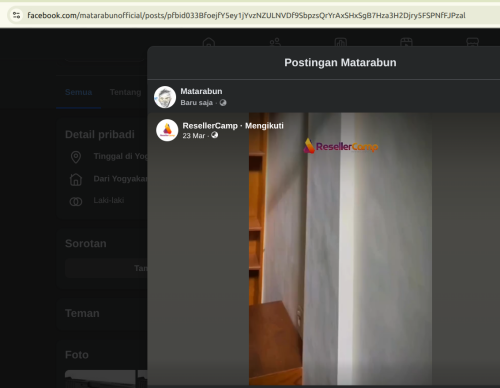Open the ResellerCamp page name link
The width and height of the screenshot is (500, 388).
210,126
